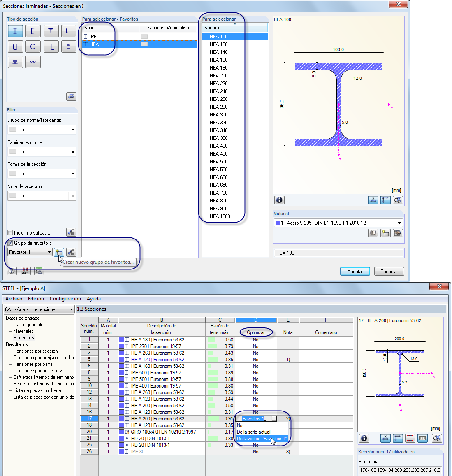Image resolution: width=452 pixels, height=476 pixels.
Task: Select the T-section type icon
Action: tap(51, 31)
